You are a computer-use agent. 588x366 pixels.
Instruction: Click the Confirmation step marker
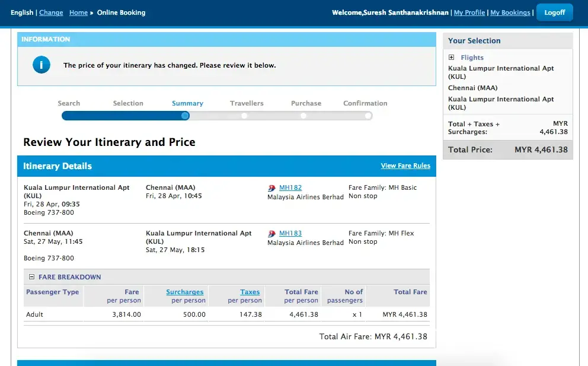point(367,116)
